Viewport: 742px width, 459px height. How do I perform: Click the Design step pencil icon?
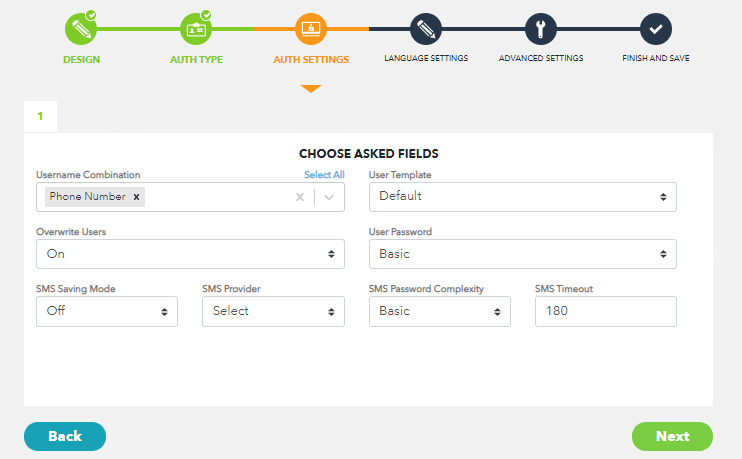click(x=81, y=28)
